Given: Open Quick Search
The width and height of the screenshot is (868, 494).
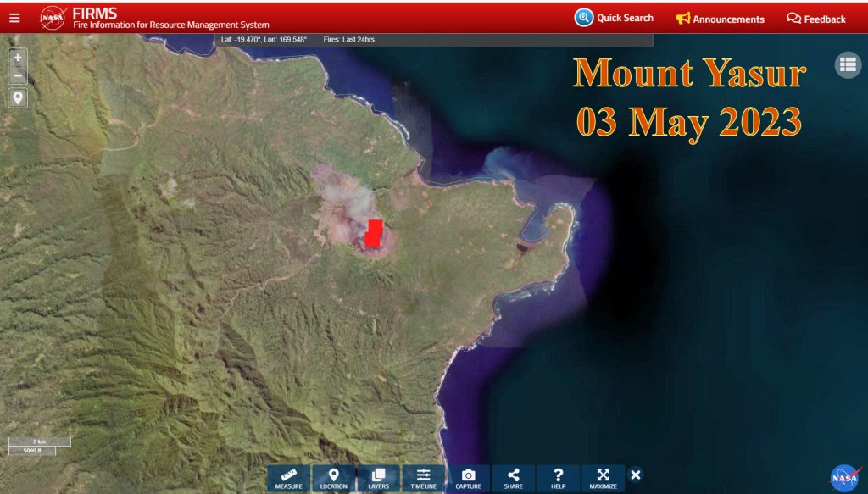Looking at the screenshot, I should click(x=614, y=18).
